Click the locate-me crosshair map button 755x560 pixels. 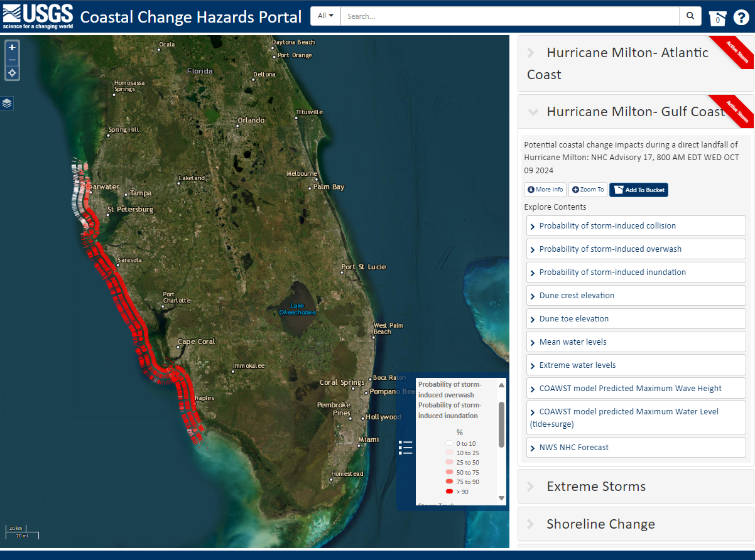coord(12,73)
